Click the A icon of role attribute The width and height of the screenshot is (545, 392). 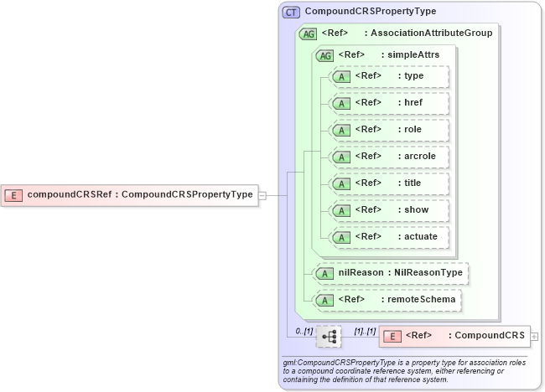click(x=341, y=130)
